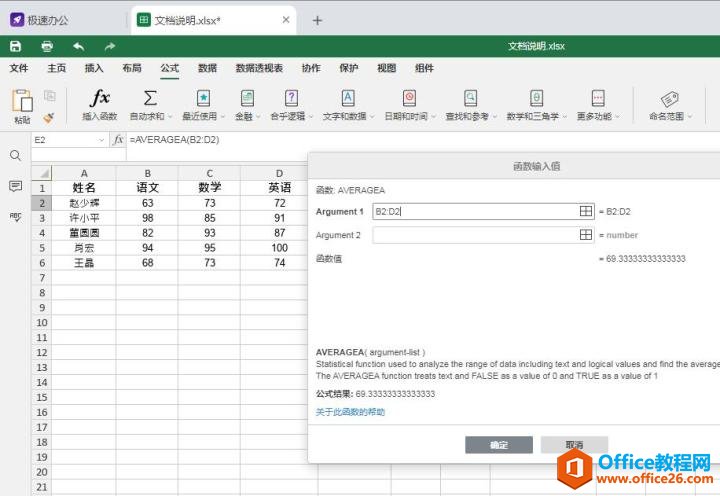The height and width of the screenshot is (496, 720).
Task: Click the 文字和数据 functions icon
Action: click(x=348, y=98)
